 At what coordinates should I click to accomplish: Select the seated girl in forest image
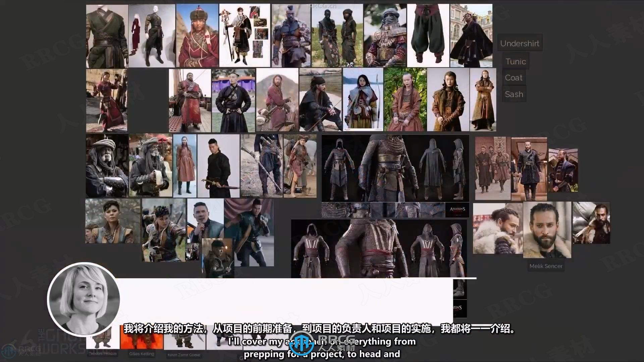405,100
